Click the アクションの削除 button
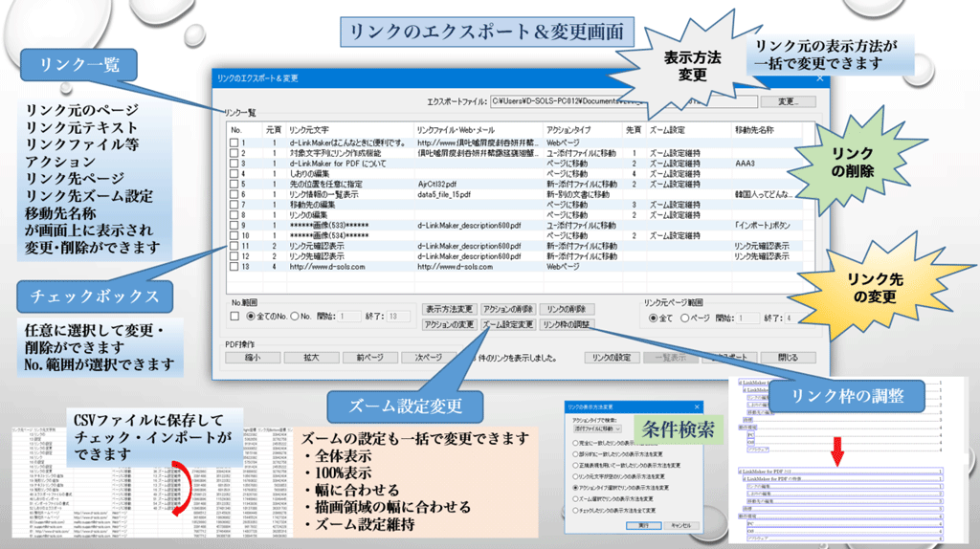Screen dimensions: 980x549 pos(506,309)
